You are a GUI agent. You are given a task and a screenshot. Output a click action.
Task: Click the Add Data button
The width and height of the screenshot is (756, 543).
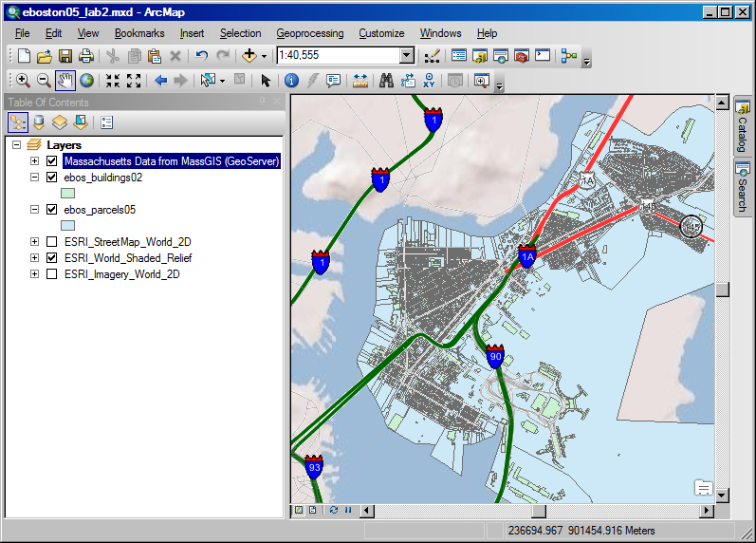(251, 56)
